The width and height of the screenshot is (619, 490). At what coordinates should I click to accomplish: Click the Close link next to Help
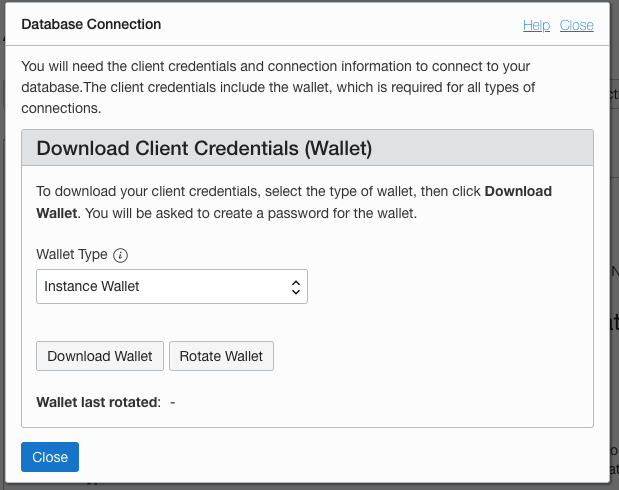coord(576,25)
